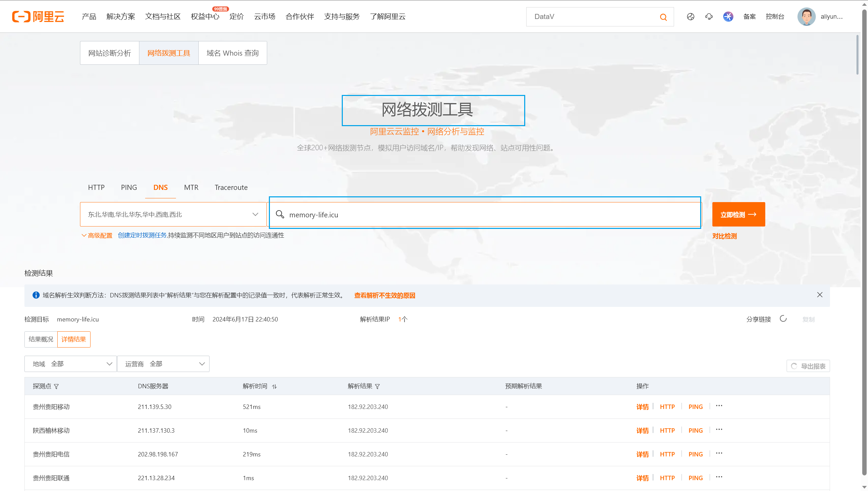868x491 pixels.
Task: Click 复制 share link button
Action: [808, 319]
